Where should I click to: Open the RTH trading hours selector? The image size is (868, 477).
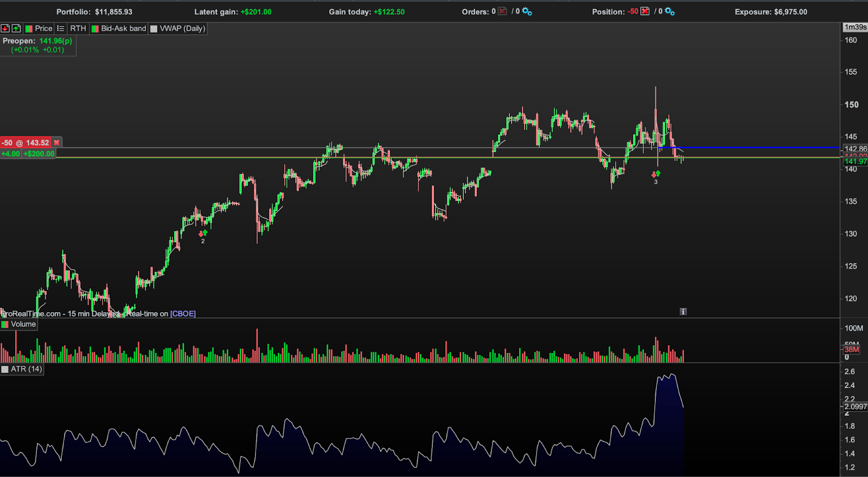point(78,28)
